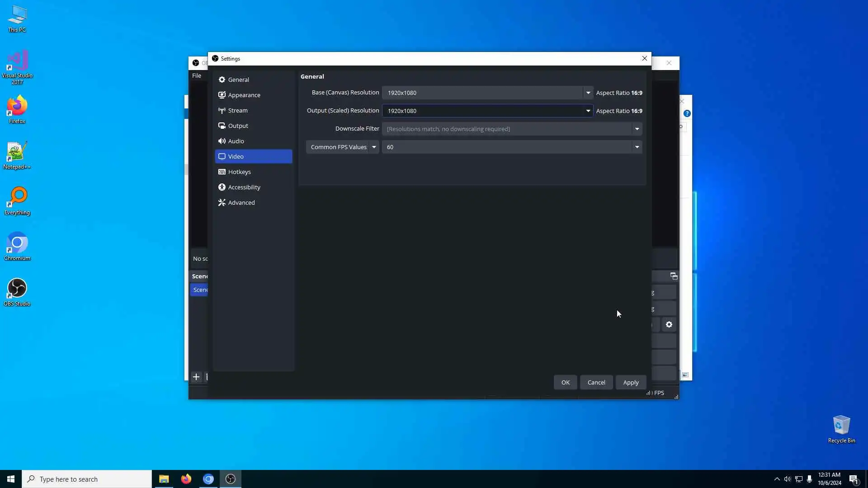Open Appearance settings category
This screenshot has height=488, width=868.
point(244,95)
